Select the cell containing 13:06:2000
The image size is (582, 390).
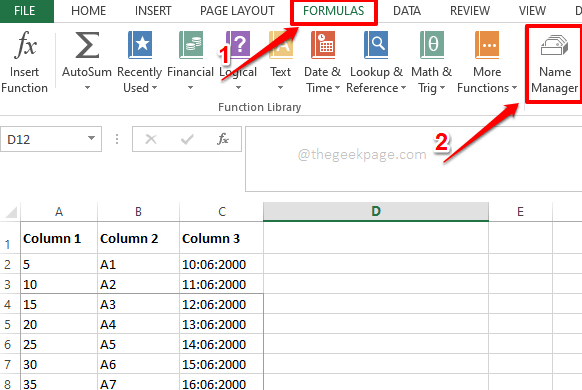pyautogui.click(x=222, y=324)
